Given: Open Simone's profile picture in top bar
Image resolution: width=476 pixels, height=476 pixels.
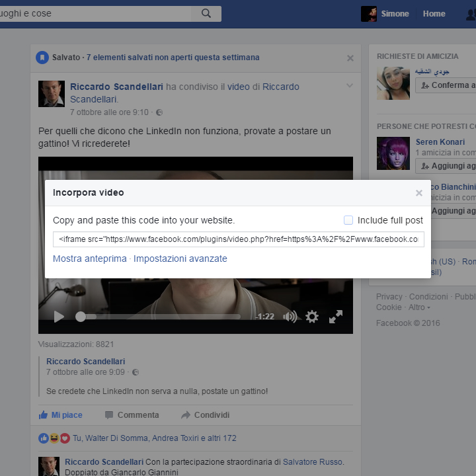Looking at the screenshot, I should (368, 14).
